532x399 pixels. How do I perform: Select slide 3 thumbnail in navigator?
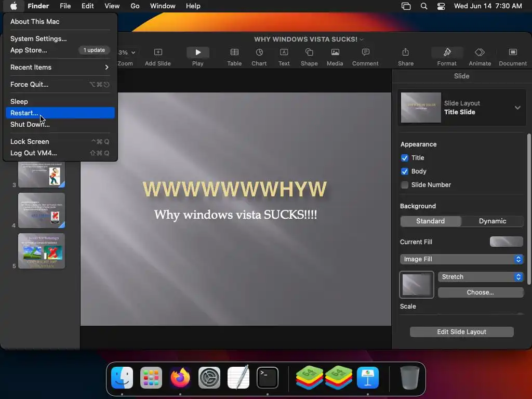42,175
